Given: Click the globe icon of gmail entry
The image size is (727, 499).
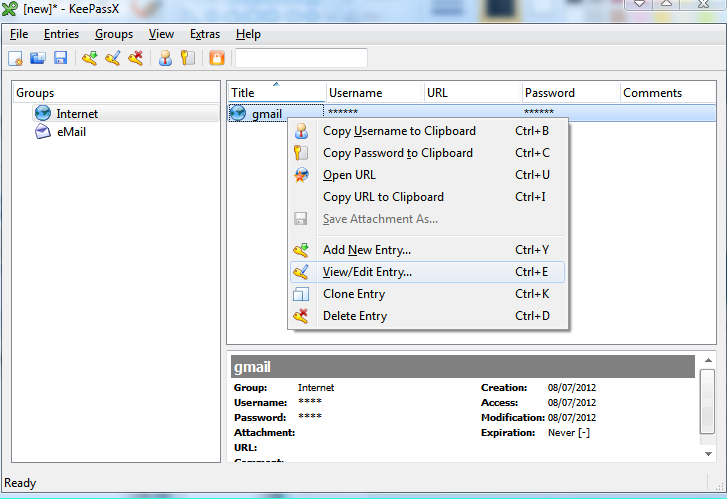Looking at the screenshot, I should 238,113.
